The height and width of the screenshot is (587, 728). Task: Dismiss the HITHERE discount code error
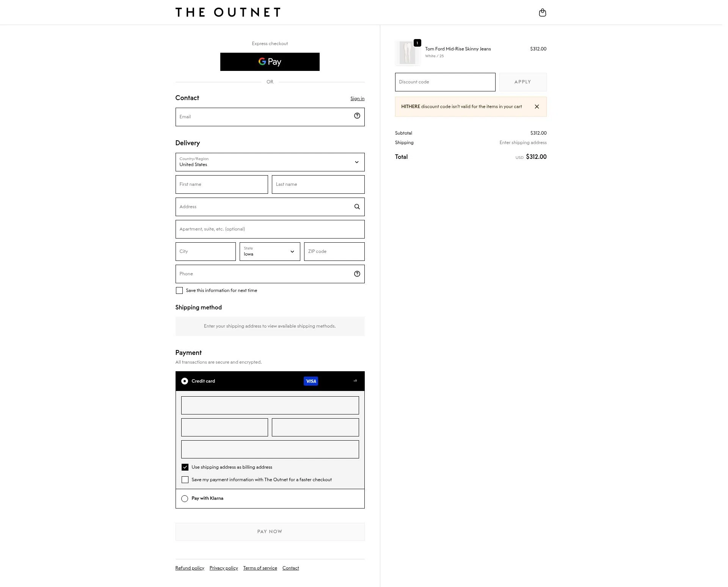[x=537, y=107]
